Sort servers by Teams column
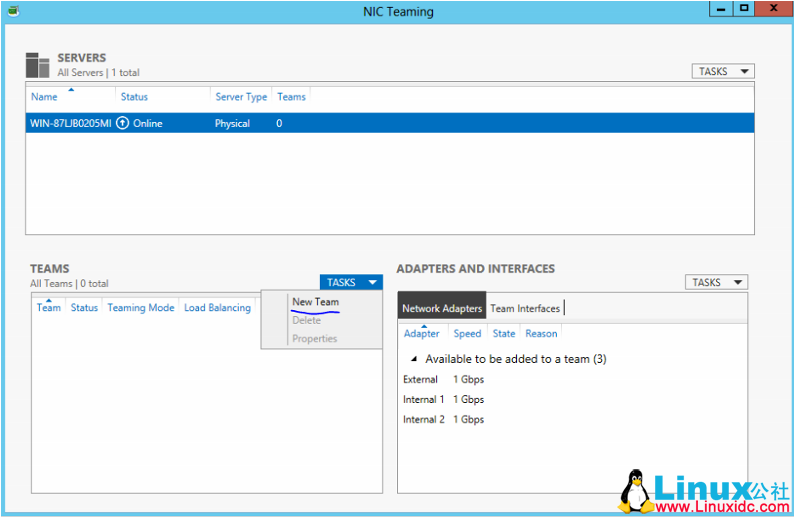The height and width of the screenshot is (517, 794). [291, 97]
